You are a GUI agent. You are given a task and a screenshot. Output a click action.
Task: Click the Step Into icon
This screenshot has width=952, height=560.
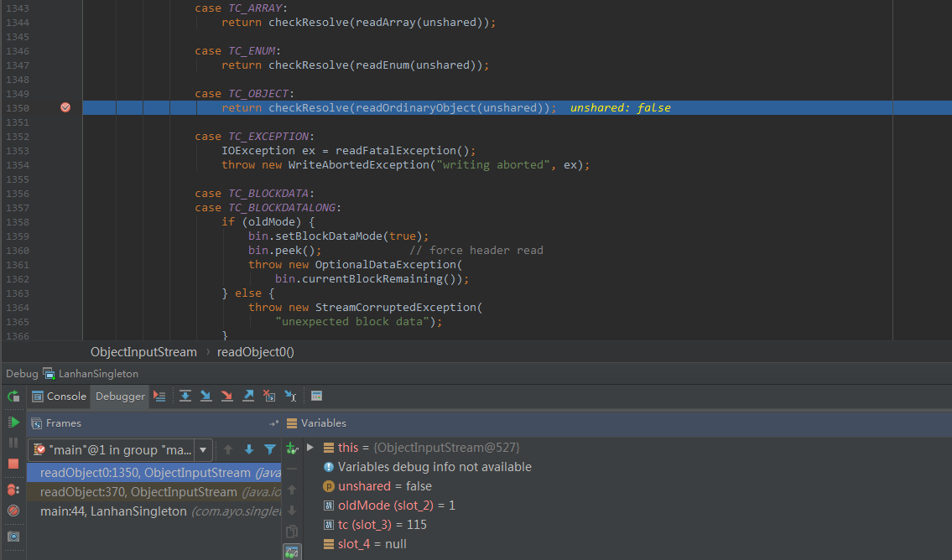(206, 397)
